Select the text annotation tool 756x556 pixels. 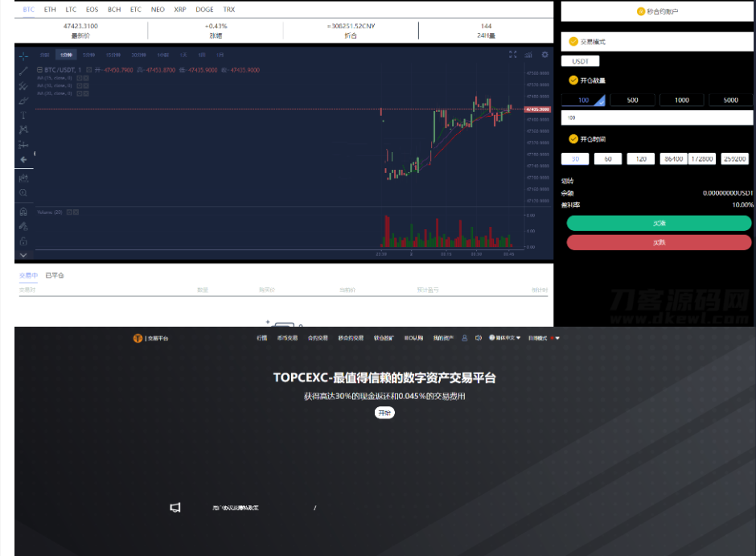[23, 115]
